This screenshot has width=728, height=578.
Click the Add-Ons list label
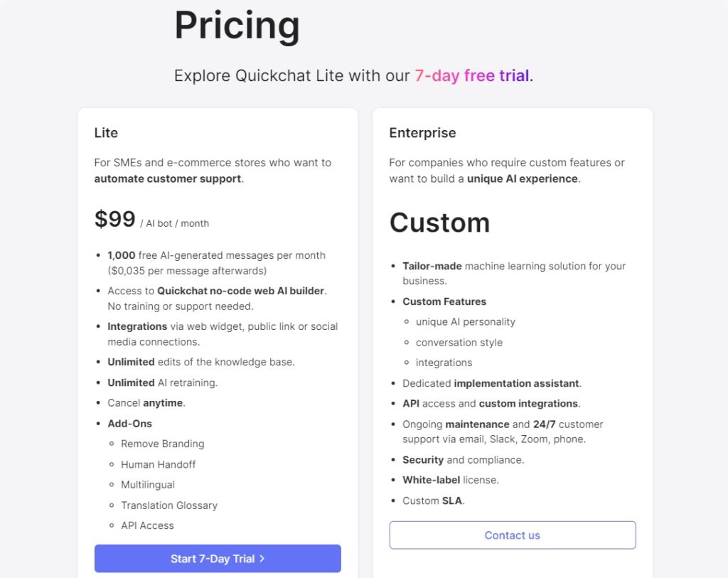pos(129,423)
